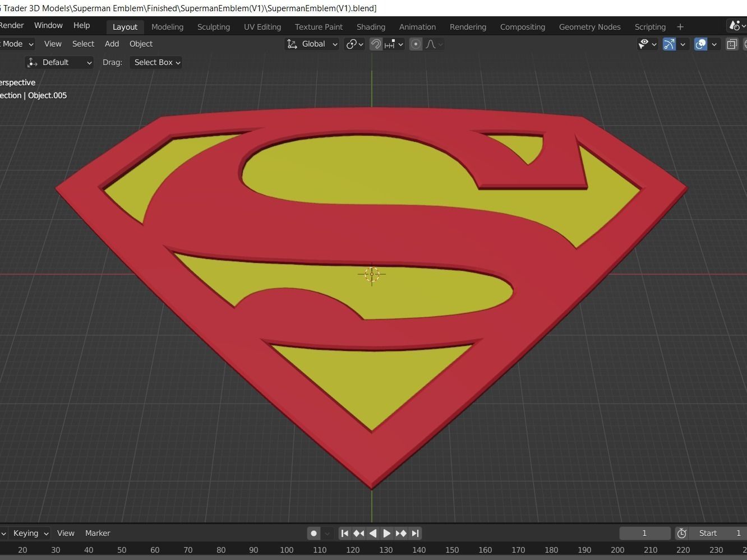Toggle proportional editing circle icon

[x=416, y=44]
